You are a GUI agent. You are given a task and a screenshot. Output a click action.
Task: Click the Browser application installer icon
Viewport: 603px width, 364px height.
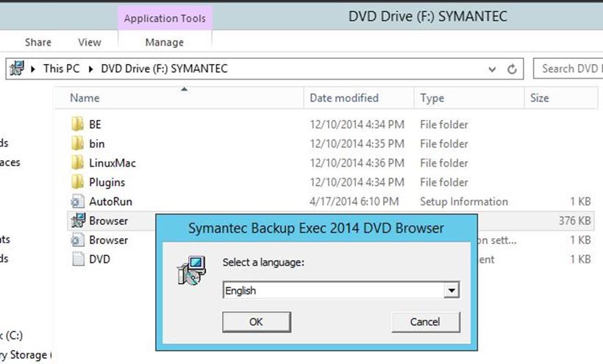pyautogui.click(x=78, y=221)
